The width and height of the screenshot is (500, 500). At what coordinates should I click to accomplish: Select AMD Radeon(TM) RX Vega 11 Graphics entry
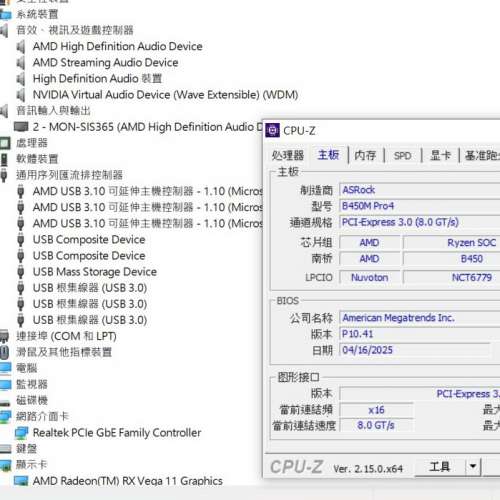tap(128, 481)
